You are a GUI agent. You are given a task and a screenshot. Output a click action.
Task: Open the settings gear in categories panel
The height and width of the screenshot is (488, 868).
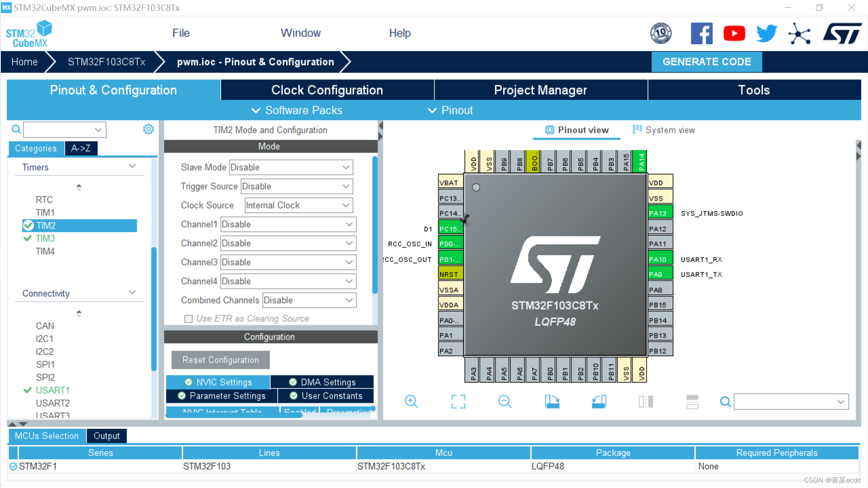pyautogui.click(x=148, y=129)
